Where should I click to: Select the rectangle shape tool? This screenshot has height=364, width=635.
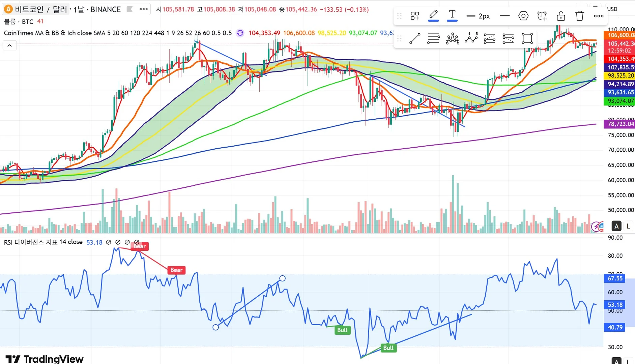[527, 38]
